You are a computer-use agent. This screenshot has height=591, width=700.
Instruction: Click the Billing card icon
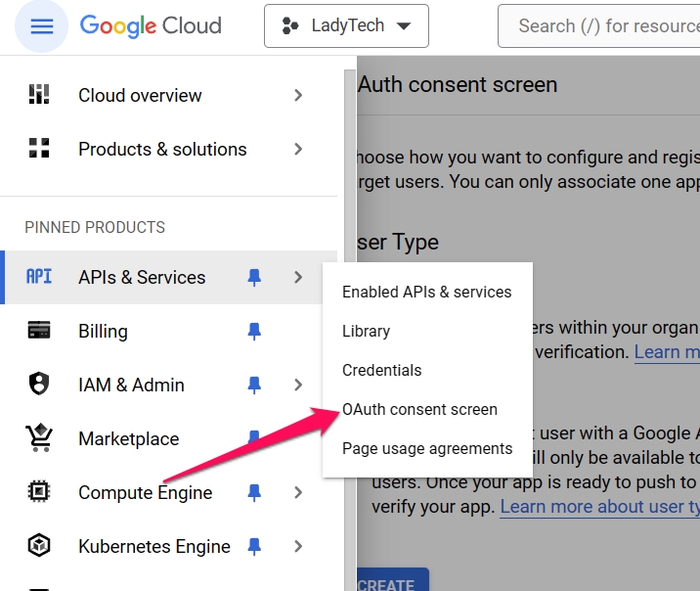[39, 330]
